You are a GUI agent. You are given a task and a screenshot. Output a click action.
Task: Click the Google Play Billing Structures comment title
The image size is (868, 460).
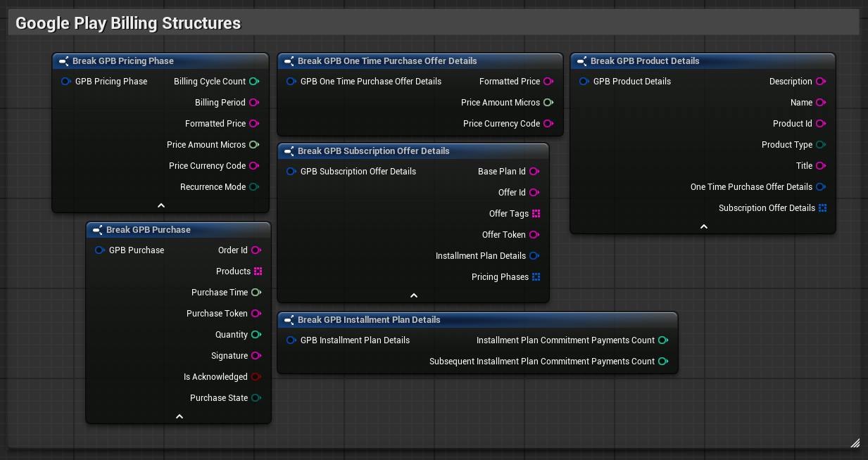(x=128, y=23)
